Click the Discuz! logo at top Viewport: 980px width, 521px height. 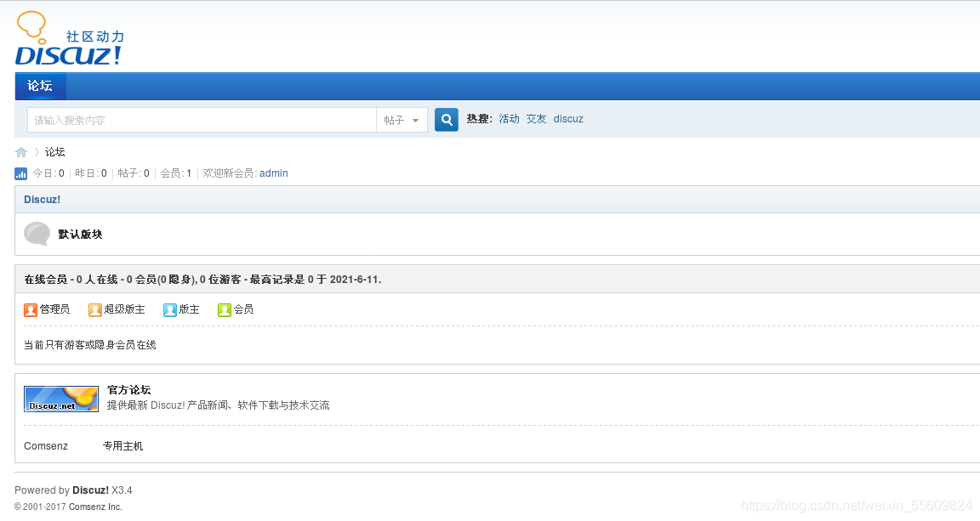70,39
